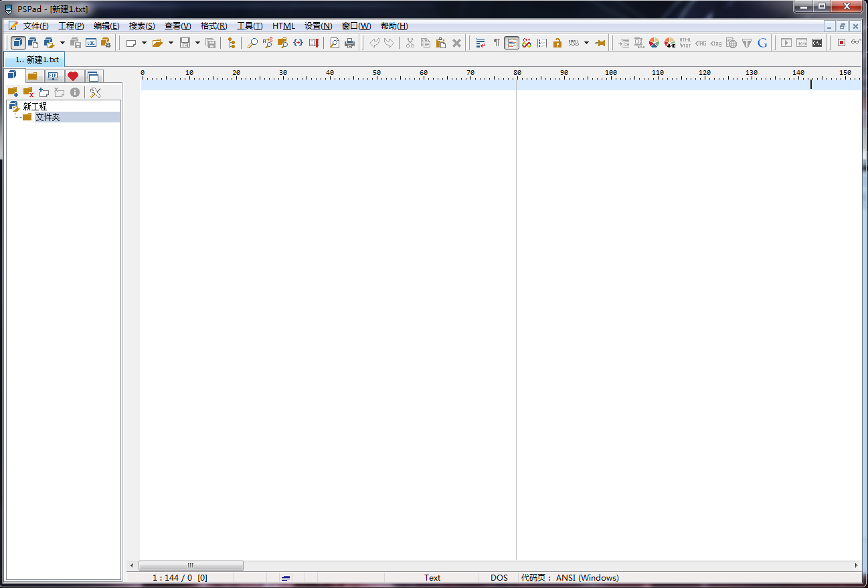Open the 格式(R) menu
The width and height of the screenshot is (868, 588).
click(x=213, y=26)
